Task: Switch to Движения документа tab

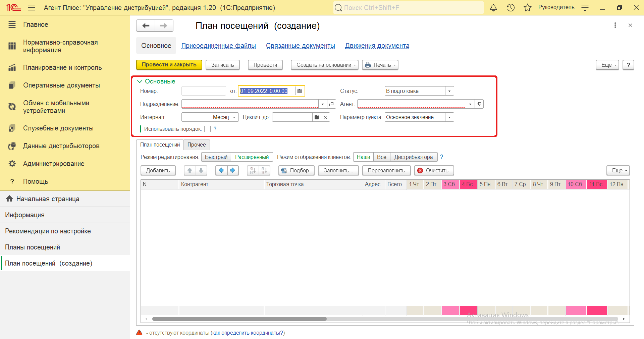Action: (x=377, y=46)
